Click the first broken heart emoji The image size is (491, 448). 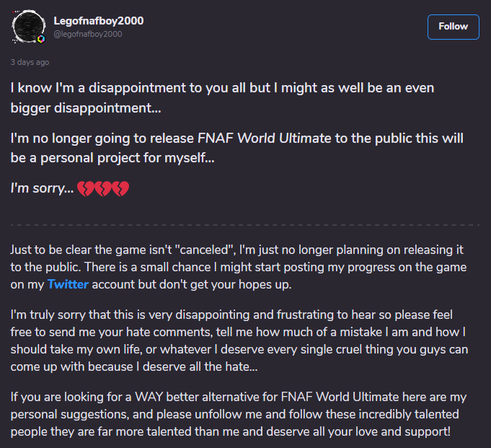tap(87, 189)
